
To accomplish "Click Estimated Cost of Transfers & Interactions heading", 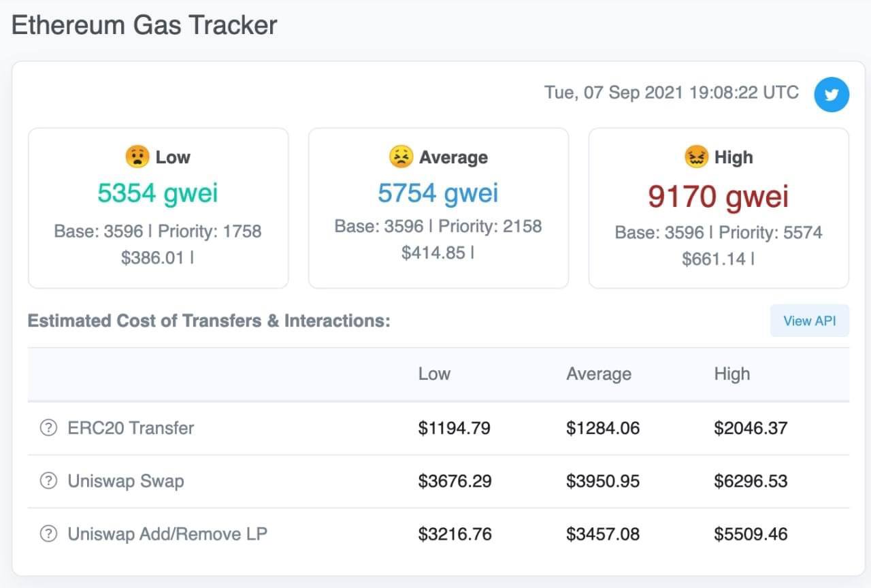I will (209, 321).
